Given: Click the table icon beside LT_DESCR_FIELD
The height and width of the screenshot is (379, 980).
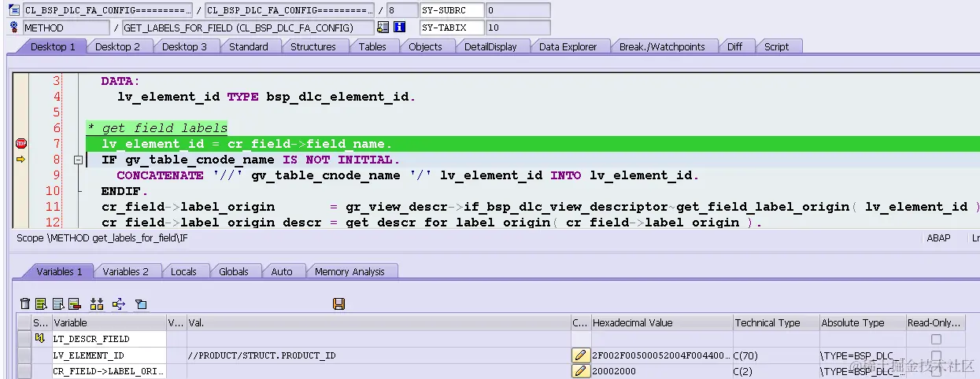Looking at the screenshot, I should [40, 339].
